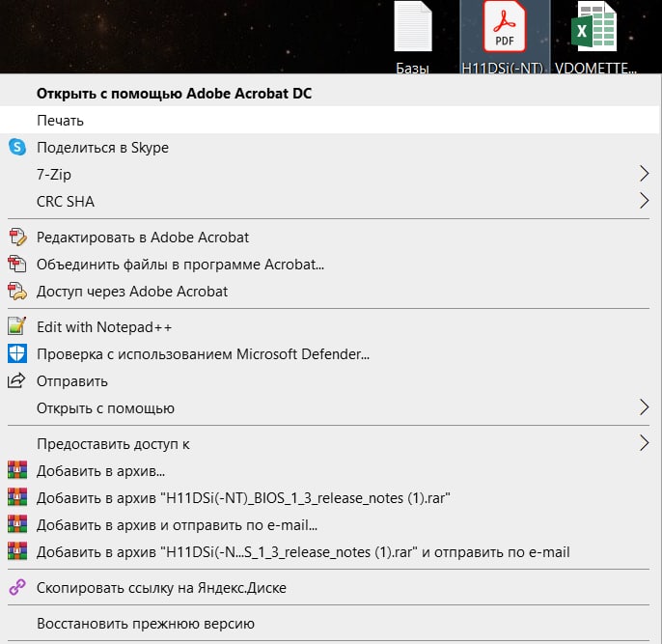Screen dimensions: 662x644
Task: Select the H11DSi(-NT) PDF desktop file
Action: click(x=505, y=37)
